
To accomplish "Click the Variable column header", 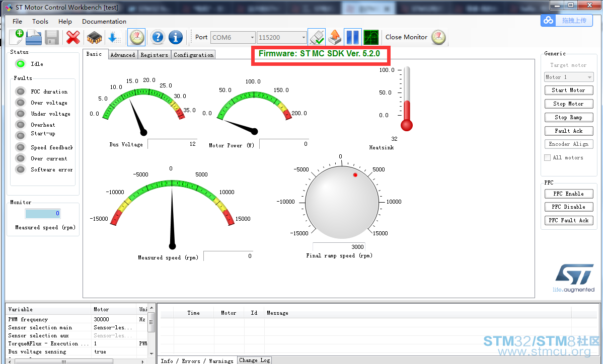I will click(x=49, y=309).
